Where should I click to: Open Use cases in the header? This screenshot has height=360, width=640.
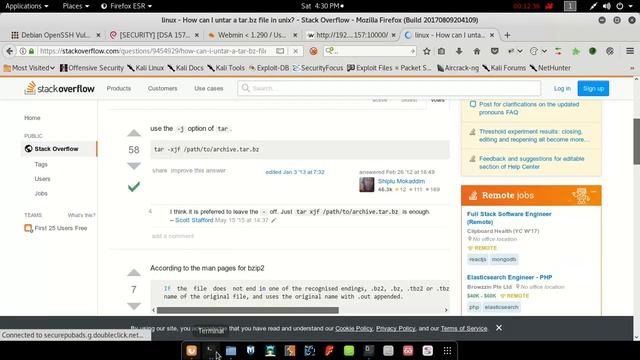(x=209, y=88)
